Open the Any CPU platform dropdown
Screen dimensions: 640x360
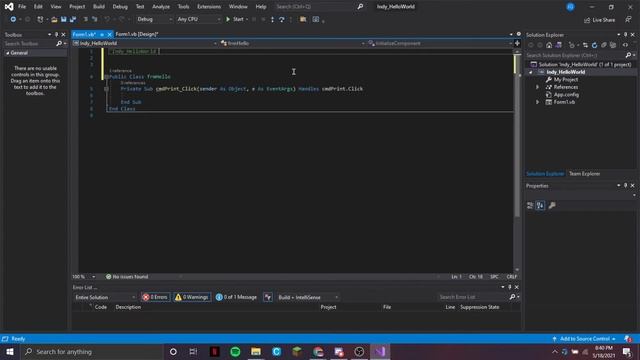[198, 19]
